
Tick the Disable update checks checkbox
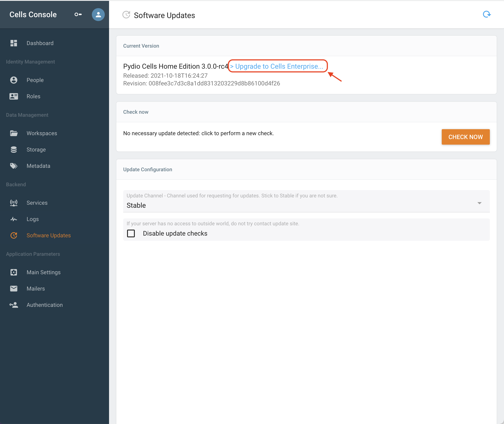[131, 233]
